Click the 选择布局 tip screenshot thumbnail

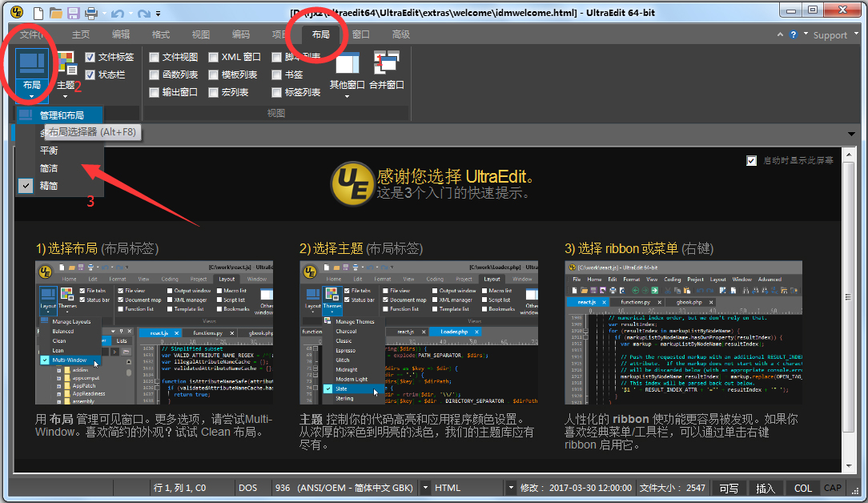[x=154, y=332]
